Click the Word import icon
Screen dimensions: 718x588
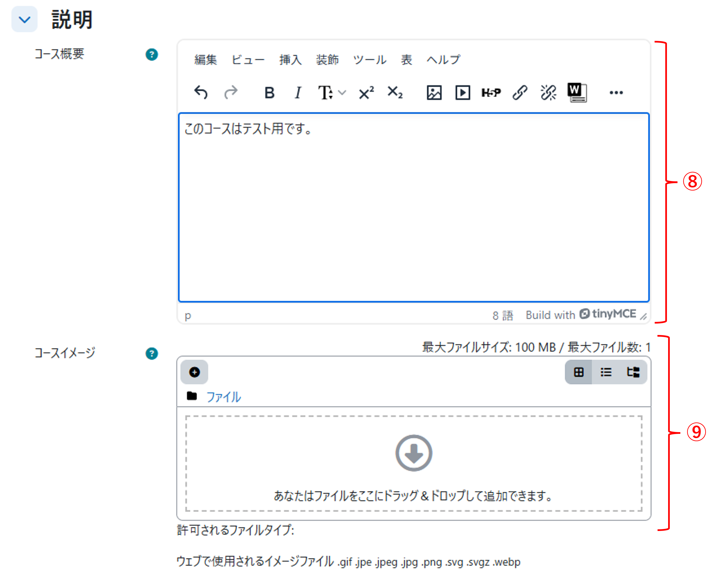click(577, 92)
